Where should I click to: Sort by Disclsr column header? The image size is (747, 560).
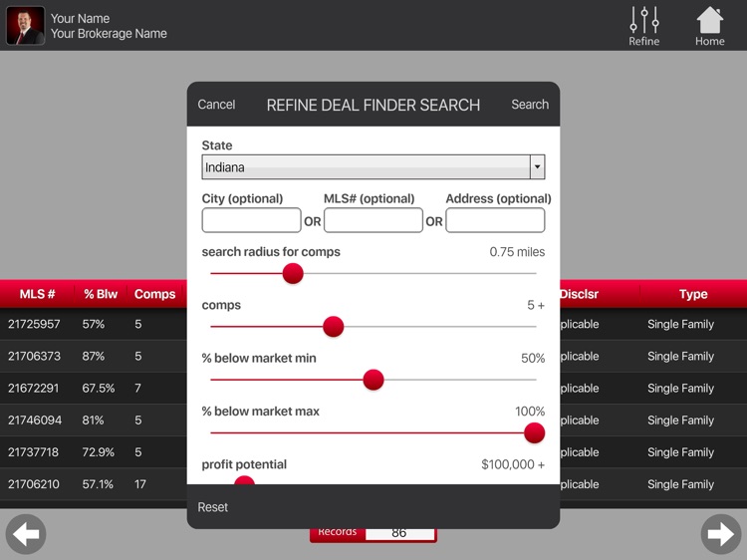tap(579, 294)
